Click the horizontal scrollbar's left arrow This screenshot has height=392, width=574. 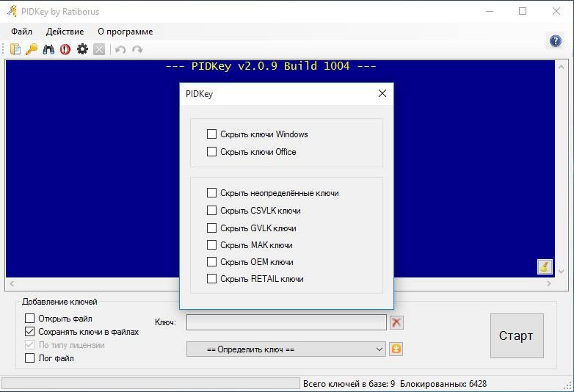[x=12, y=283]
